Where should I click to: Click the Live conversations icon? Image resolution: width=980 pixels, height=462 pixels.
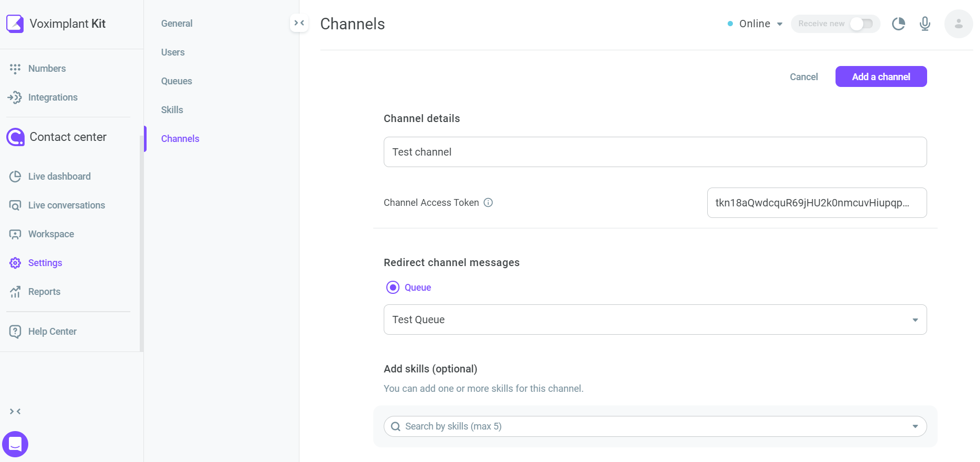tap(15, 205)
